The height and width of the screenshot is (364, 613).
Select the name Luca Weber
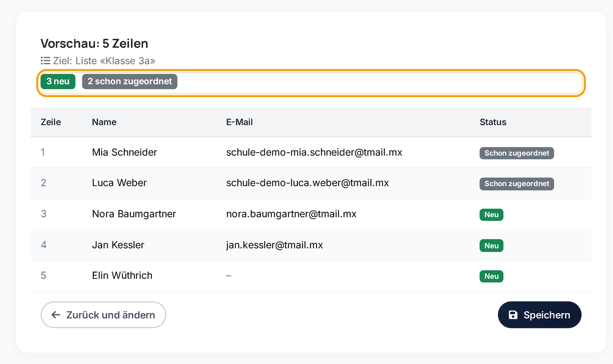tap(119, 183)
